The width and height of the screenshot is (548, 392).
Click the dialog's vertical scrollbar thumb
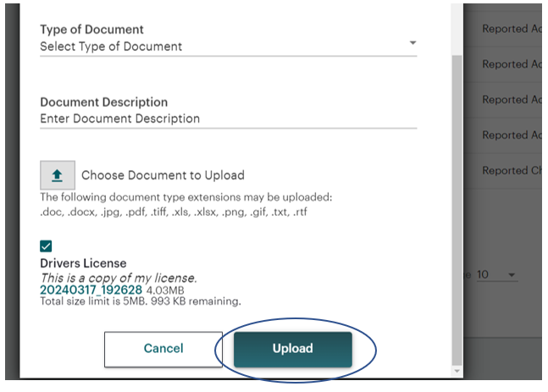pyautogui.click(x=457, y=210)
